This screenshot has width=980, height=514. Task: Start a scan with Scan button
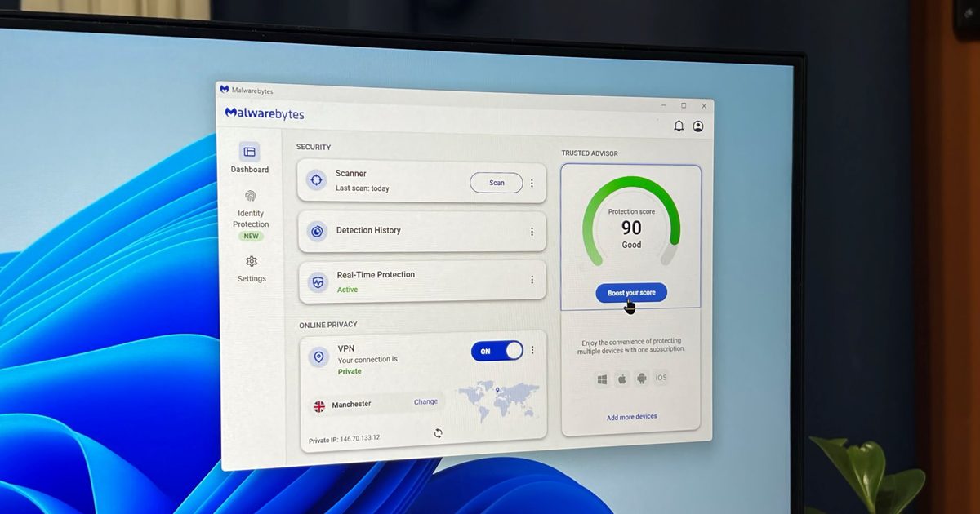click(497, 183)
